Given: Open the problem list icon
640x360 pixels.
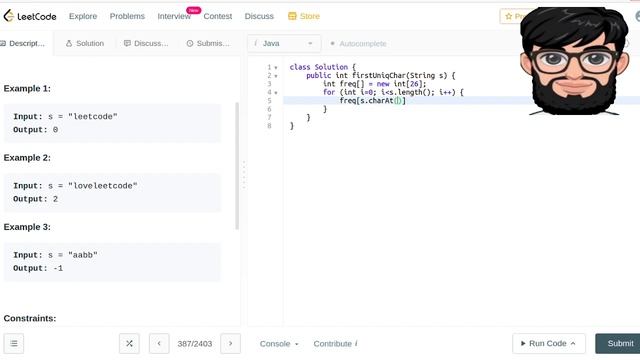Looking at the screenshot, I should pyautogui.click(x=14, y=344).
